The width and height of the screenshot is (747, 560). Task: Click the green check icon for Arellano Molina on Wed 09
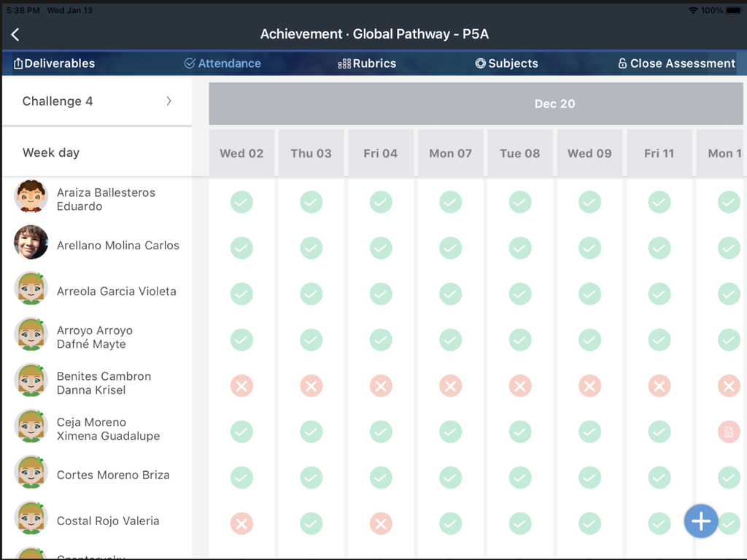tap(589, 248)
